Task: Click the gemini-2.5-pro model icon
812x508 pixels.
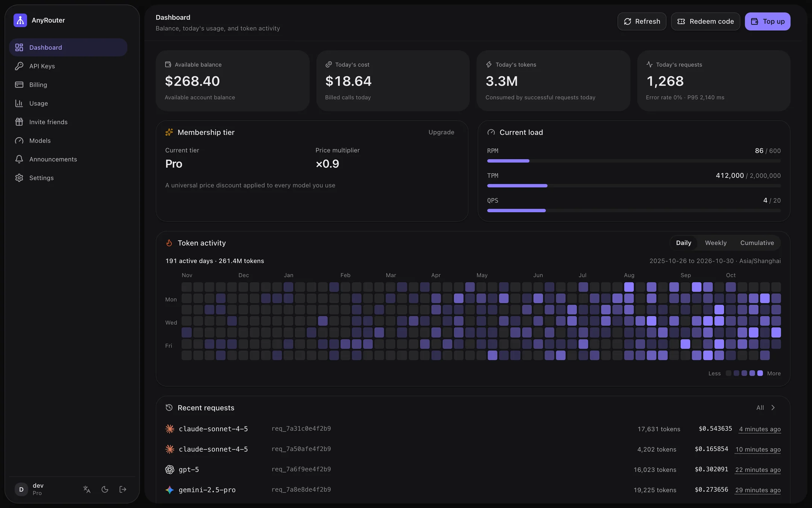Action: tap(170, 490)
